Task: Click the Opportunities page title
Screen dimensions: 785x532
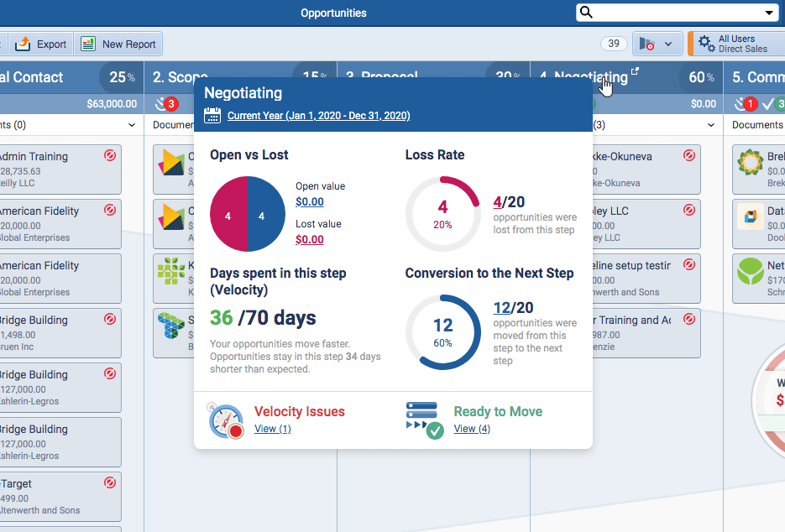Action: coord(333,13)
